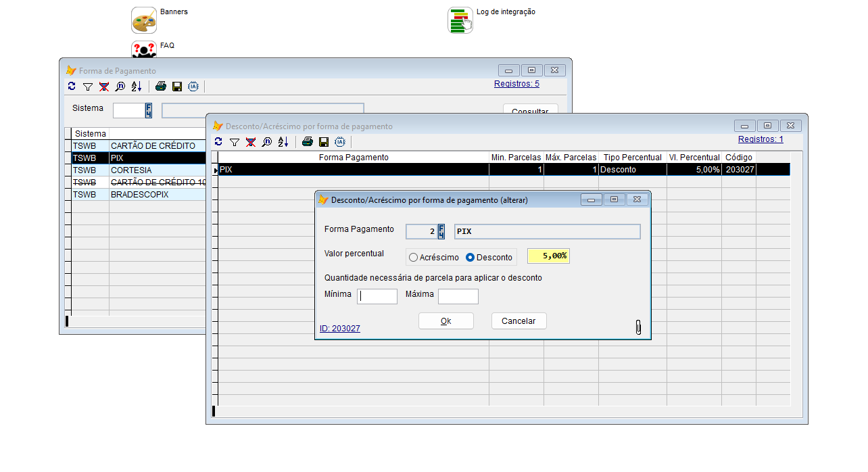Select the PIX row in Forma de Pagamento

(x=139, y=158)
